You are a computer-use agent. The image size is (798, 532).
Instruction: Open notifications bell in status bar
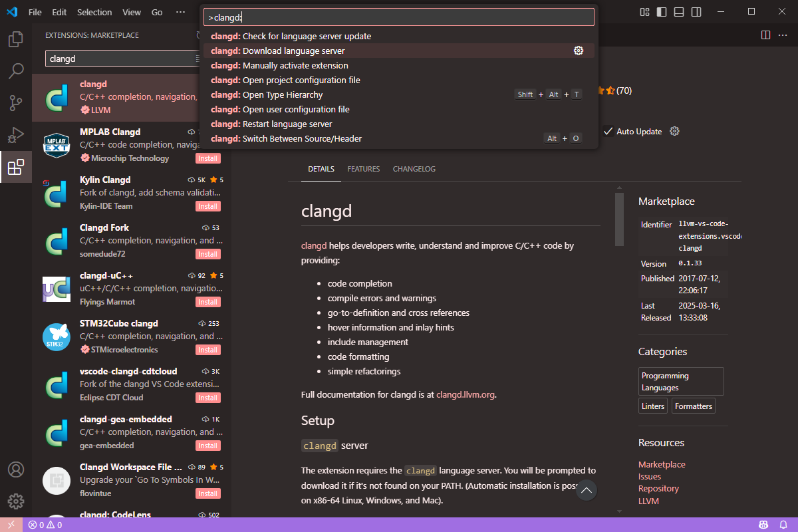783,525
